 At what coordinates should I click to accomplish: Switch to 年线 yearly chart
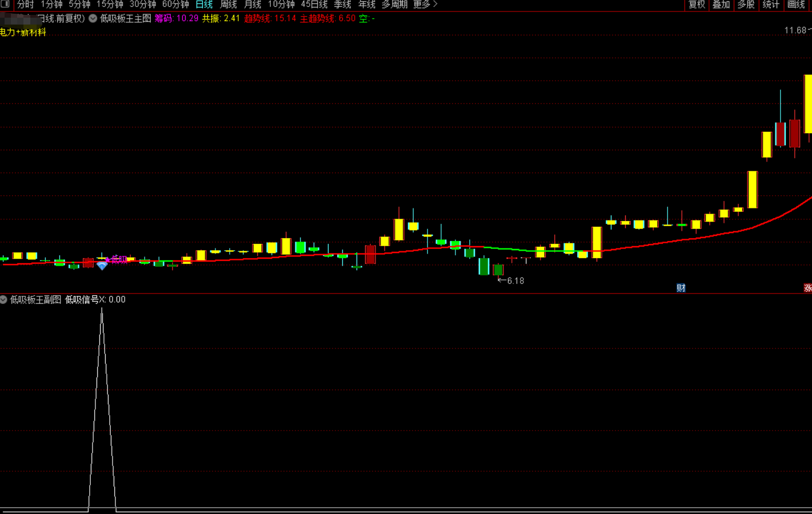pos(367,5)
